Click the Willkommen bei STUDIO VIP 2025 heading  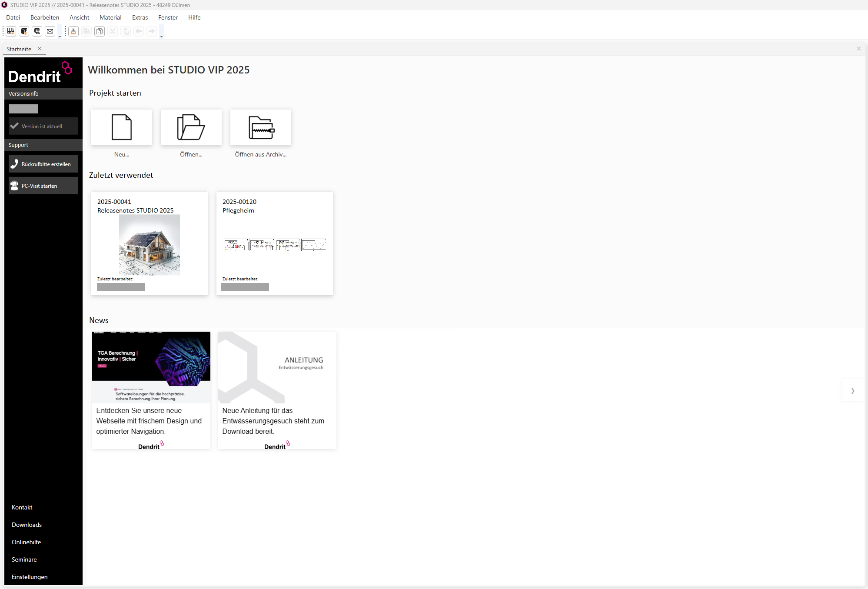(169, 70)
